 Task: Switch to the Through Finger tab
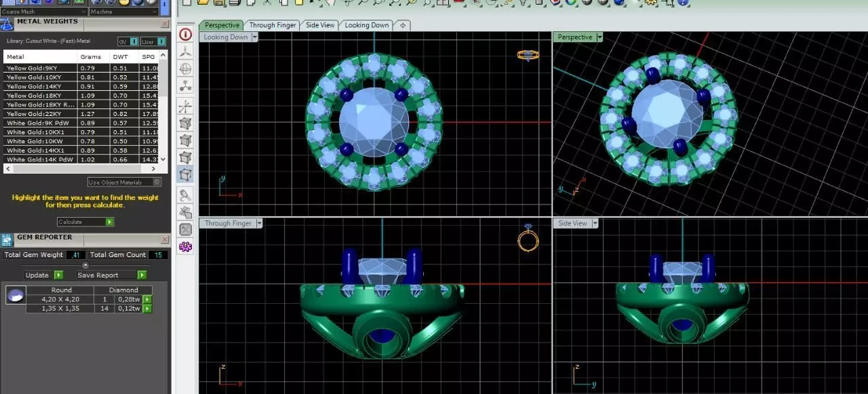tap(272, 25)
